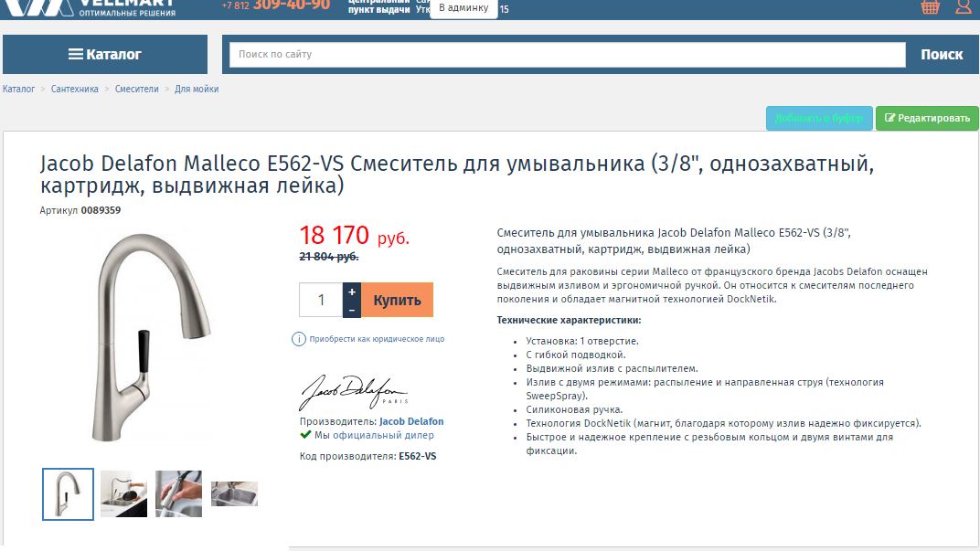
Task: Click the Добавить в буфер button
Action: coord(819,118)
